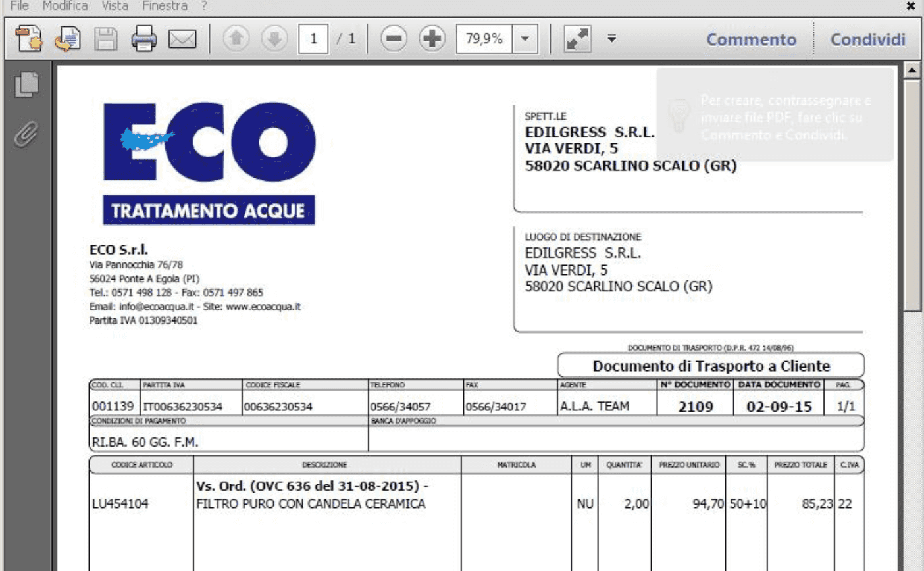Click the bold 'EDILGRESS S.R.L.' recipient name

[590, 132]
